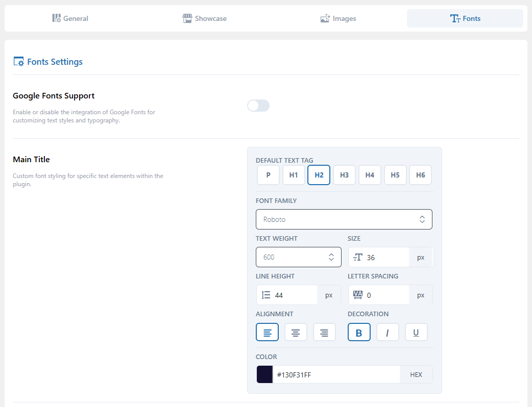Open the Images tab
This screenshot has width=532, height=407.
coord(338,18)
